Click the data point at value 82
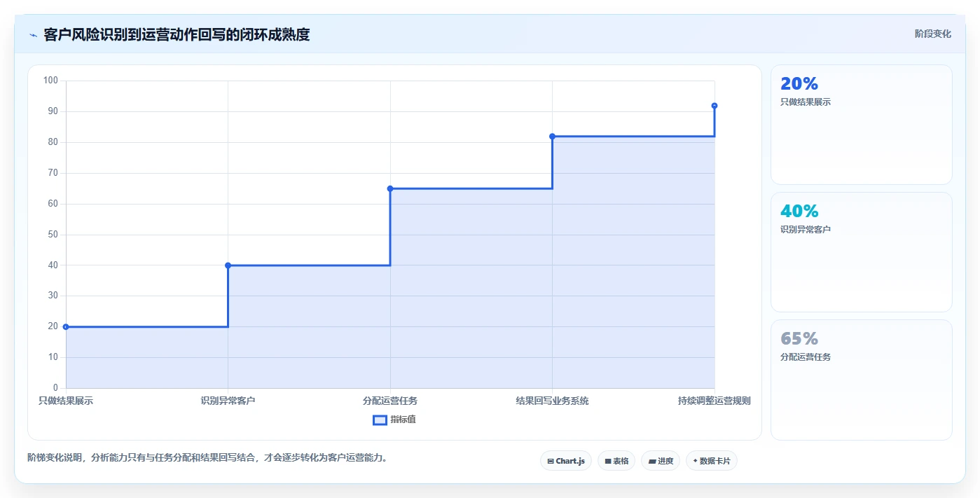Screen dimensions: 980x498 click(x=552, y=137)
